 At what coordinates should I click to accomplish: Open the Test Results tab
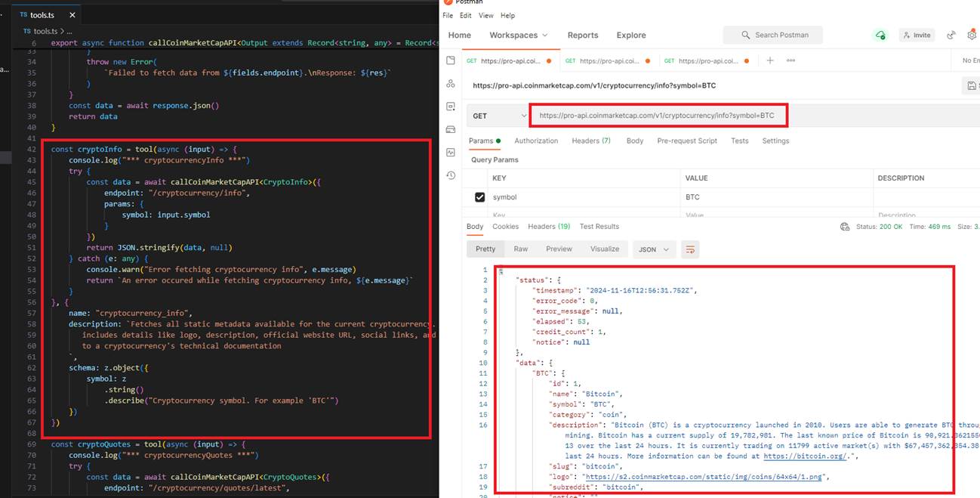click(599, 227)
